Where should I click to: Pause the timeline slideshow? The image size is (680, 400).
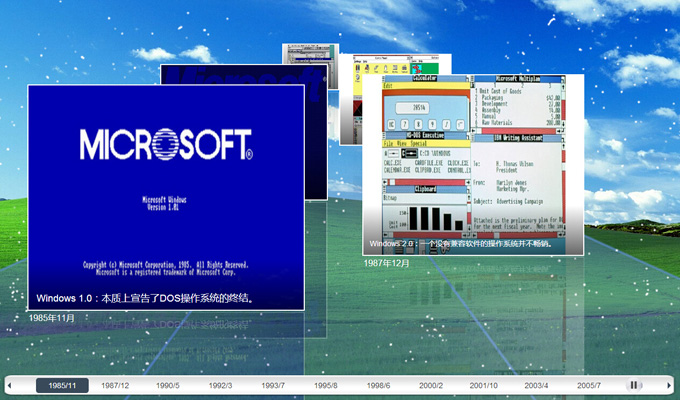pos(634,385)
